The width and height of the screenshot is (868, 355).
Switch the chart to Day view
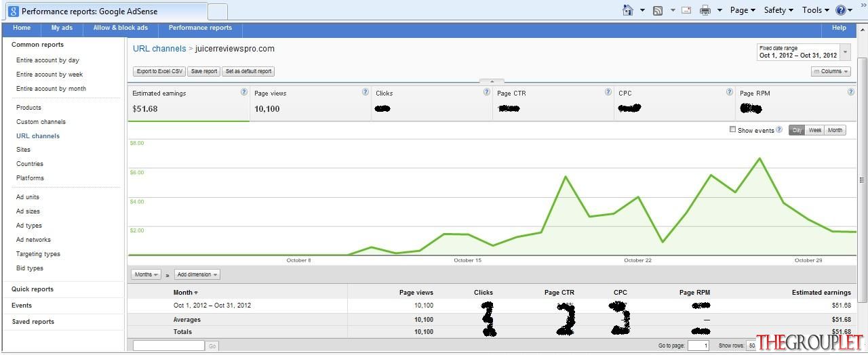797,130
